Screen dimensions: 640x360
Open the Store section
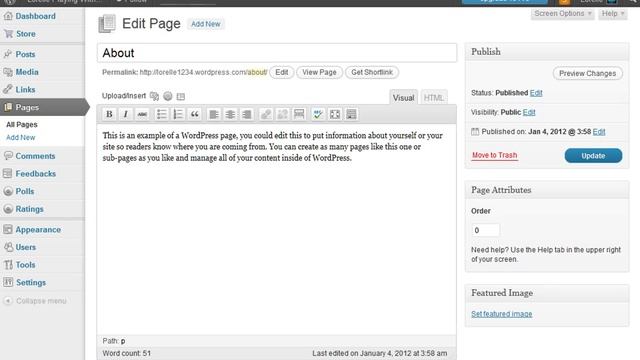tap(26, 34)
